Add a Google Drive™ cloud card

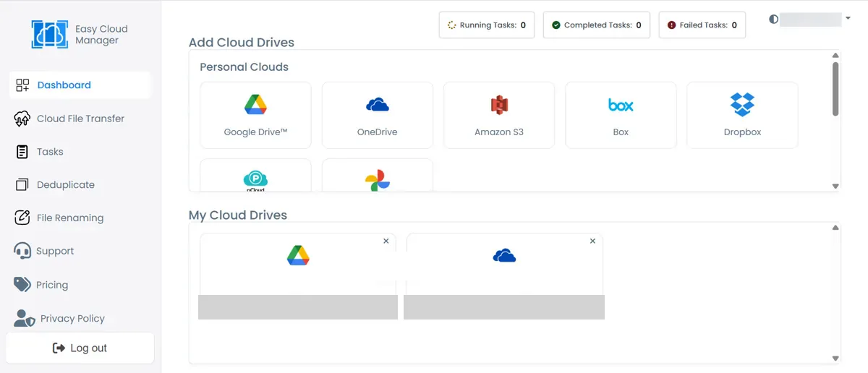coord(255,115)
